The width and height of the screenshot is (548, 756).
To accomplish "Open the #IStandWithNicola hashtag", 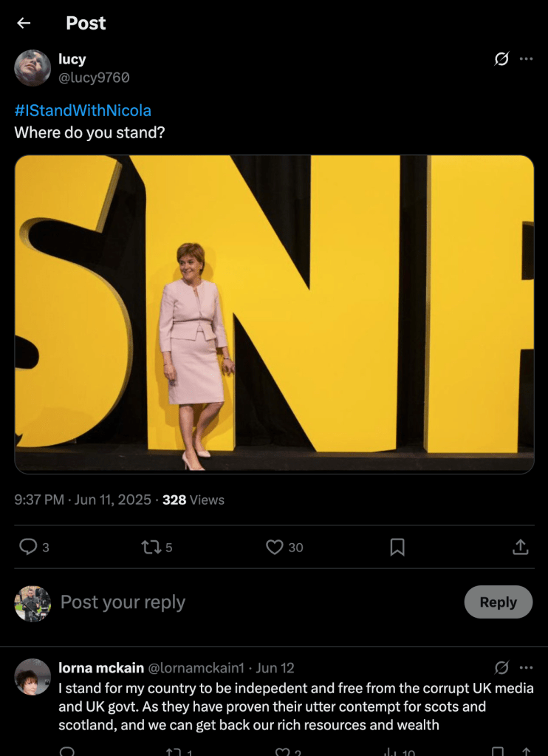I will pyautogui.click(x=83, y=111).
